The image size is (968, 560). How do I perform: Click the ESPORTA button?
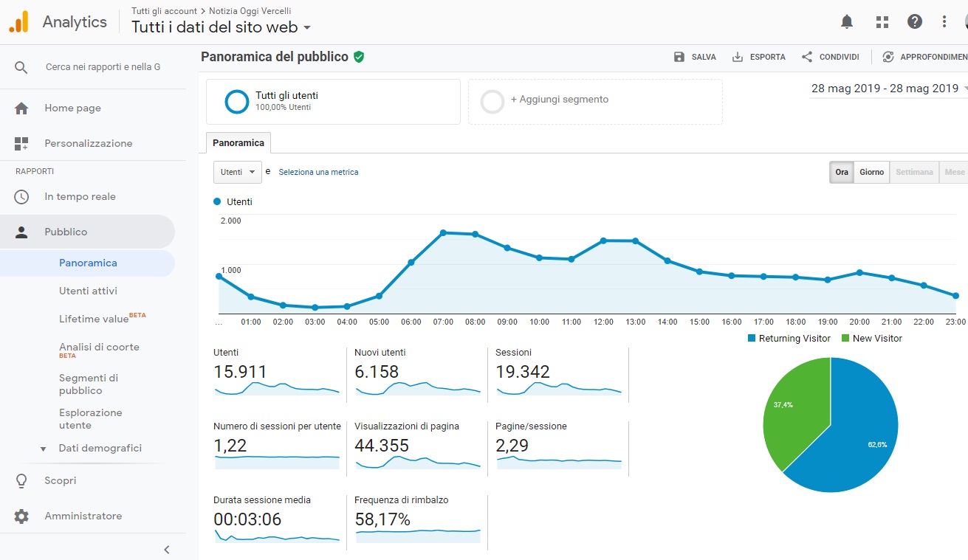[x=758, y=57]
